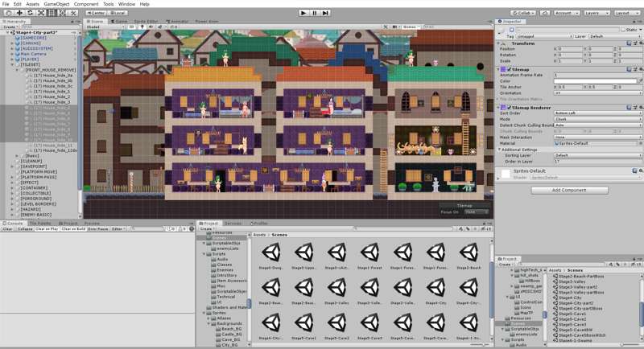This screenshot has width=644, height=349.
Task: Open the Layout dropdown
Action: (627, 13)
